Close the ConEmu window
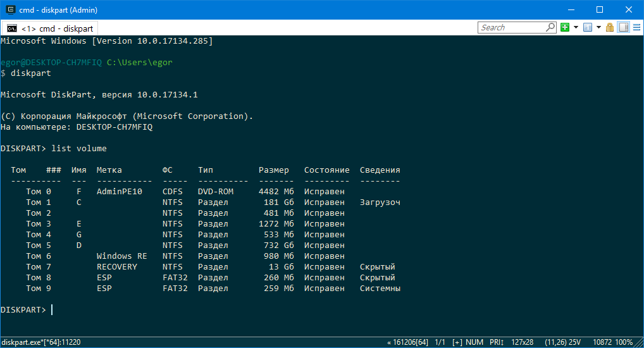Screen dimensions: 644x348 pyautogui.click(x=629, y=9)
